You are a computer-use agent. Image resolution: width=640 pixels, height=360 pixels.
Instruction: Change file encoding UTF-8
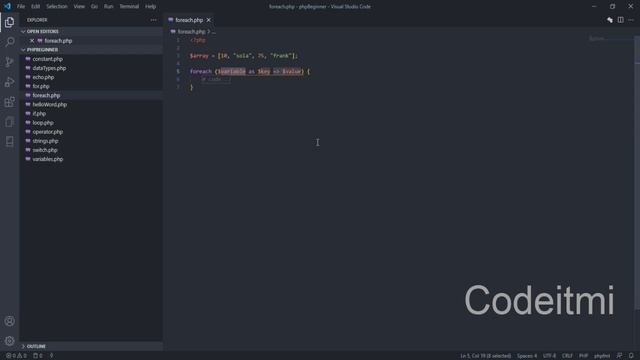[x=549, y=356]
